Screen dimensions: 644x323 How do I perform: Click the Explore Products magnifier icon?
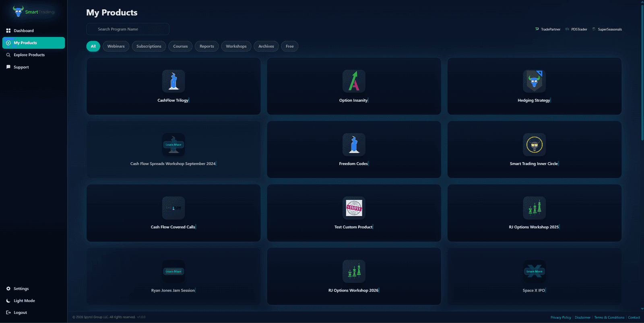pos(8,55)
